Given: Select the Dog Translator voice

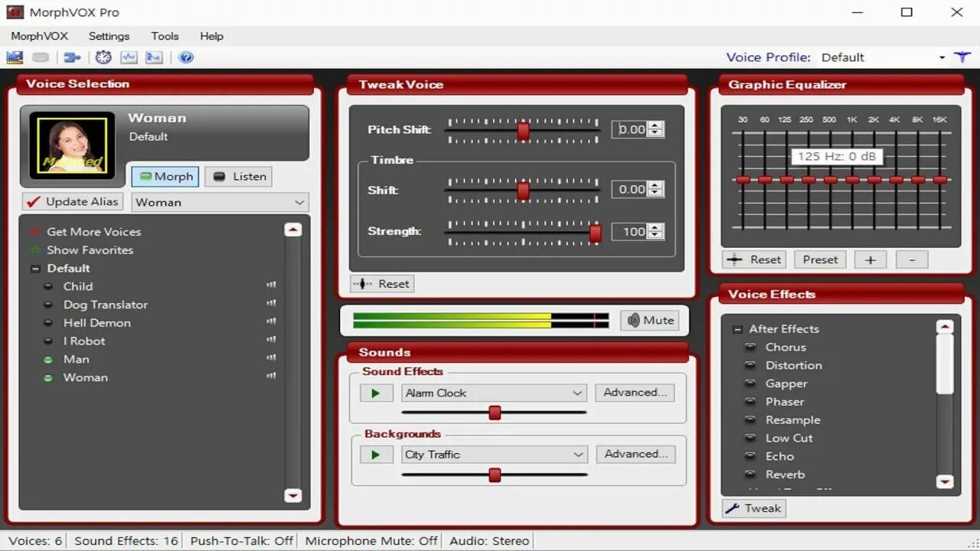Looking at the screenshot, I should (106, 305).
